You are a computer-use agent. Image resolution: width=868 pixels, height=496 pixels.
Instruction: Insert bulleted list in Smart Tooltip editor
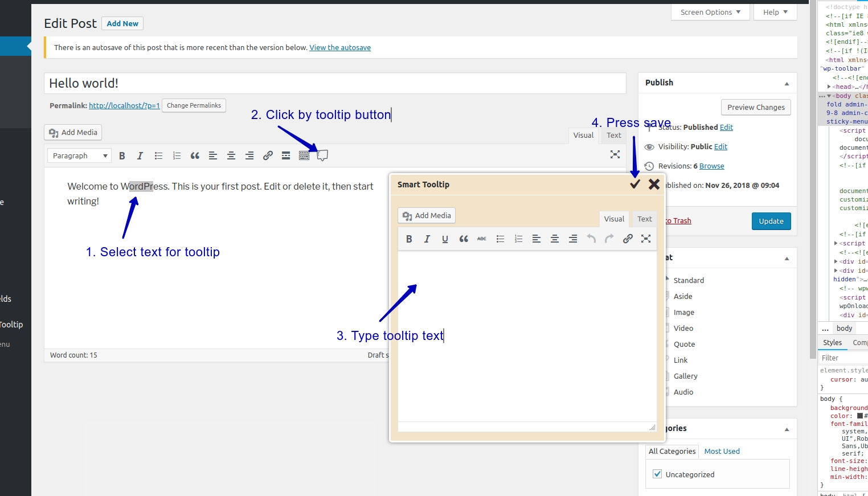tap(500, 239)
